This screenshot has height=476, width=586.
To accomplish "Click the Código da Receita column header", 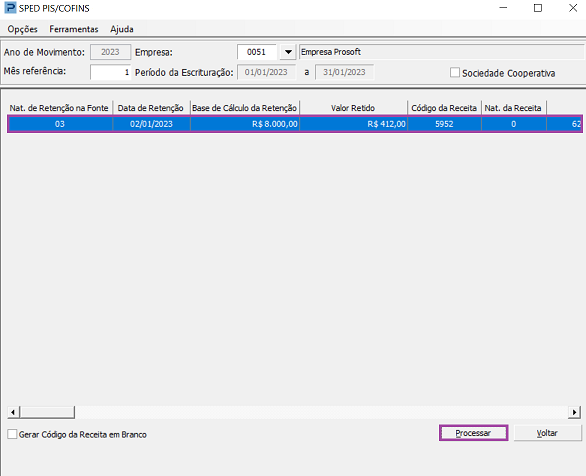I will (x=444, y=108).
